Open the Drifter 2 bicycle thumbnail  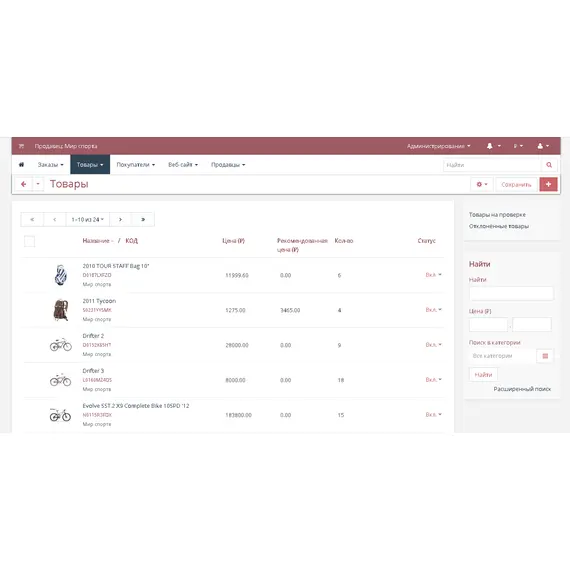click(61, 345)
